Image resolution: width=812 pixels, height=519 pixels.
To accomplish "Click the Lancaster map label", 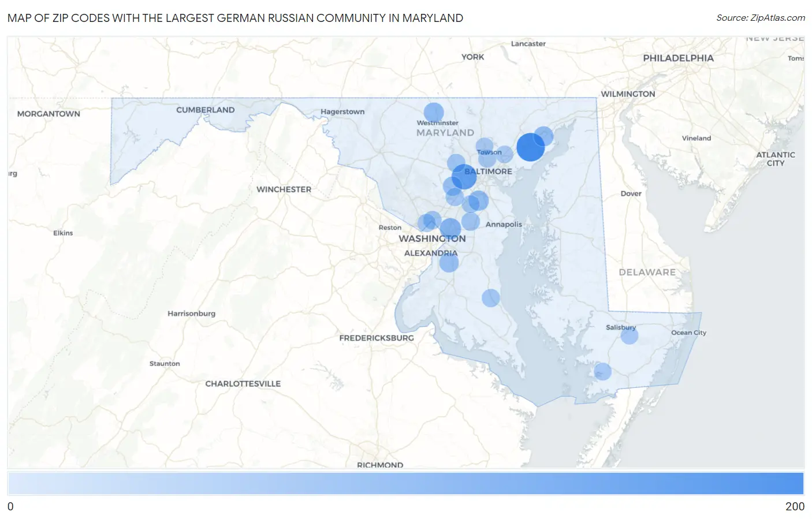I will pyautogui.click(x=528, y=43).
